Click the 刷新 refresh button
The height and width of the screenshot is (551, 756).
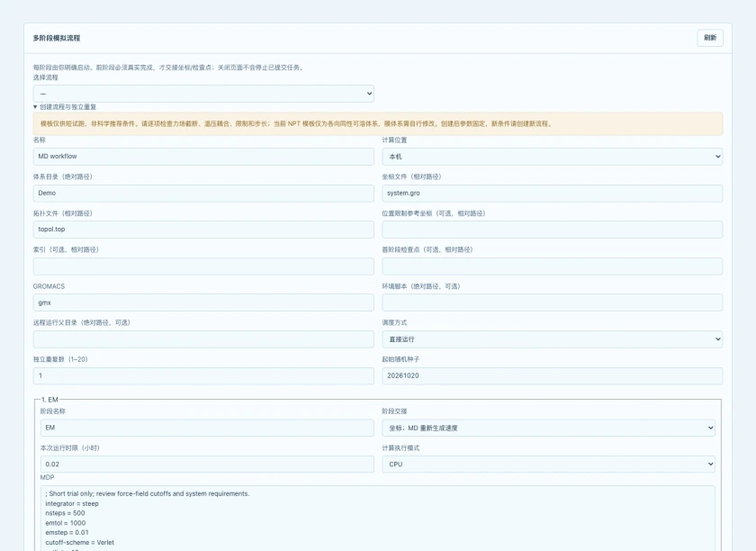(710, 38)
